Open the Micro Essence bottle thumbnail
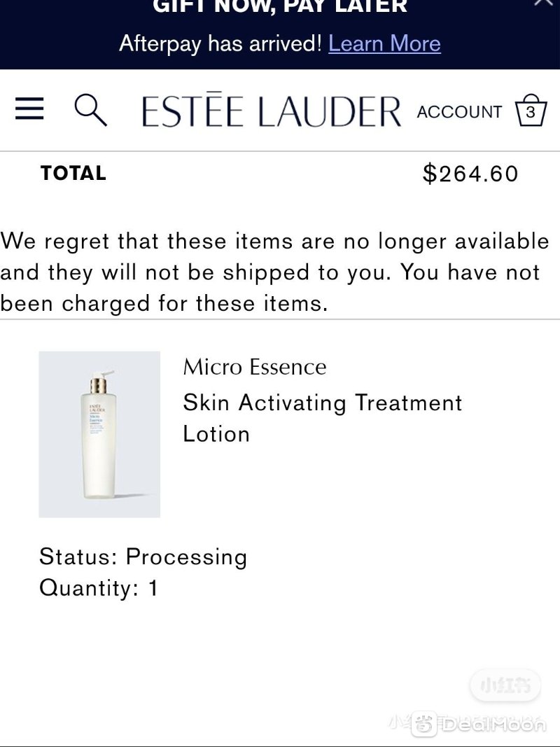Viewport: 560px width, 747px height. (99, 434)
